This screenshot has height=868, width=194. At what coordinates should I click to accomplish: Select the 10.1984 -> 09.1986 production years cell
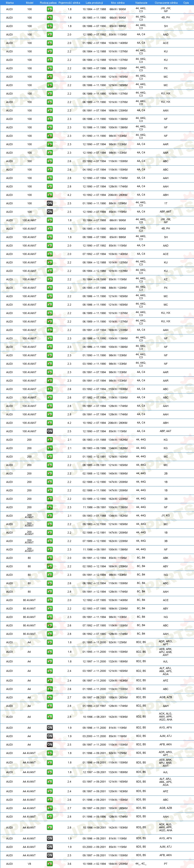tap(94, 279)
